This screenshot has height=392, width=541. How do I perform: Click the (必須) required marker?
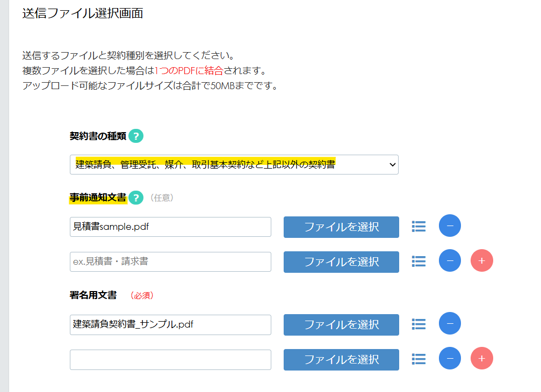click(x=142, y=295)
